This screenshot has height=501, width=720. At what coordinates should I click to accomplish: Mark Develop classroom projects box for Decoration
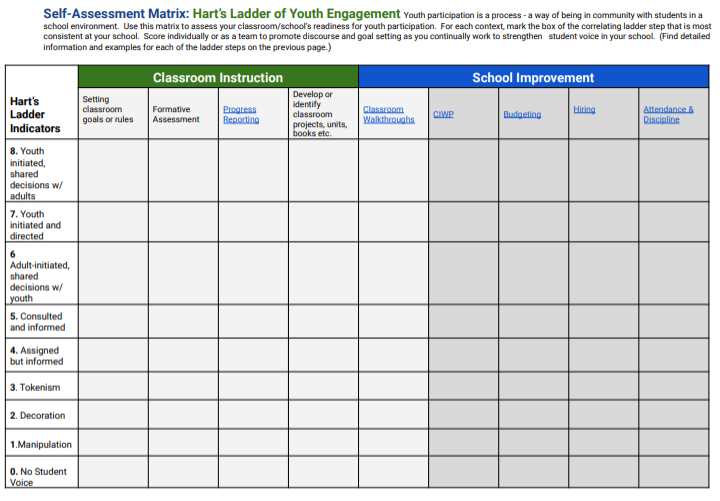click(x=323, y=415)
